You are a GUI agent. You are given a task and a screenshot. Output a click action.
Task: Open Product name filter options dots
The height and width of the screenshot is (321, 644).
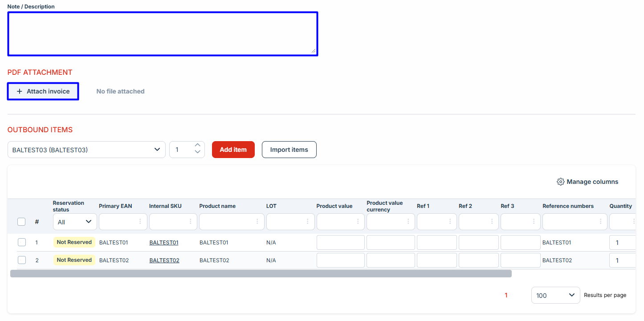[x=257, y=221]
